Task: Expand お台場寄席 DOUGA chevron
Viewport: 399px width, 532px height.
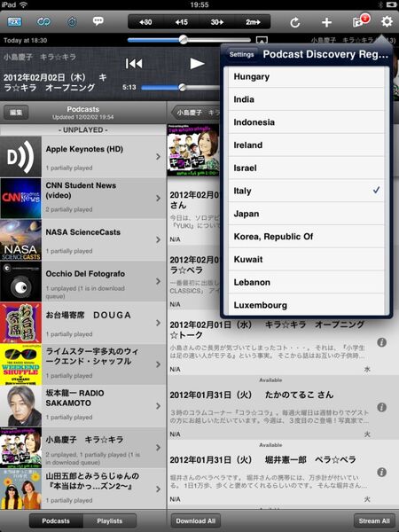Action: pyautogui.click(x=158, y=323)
